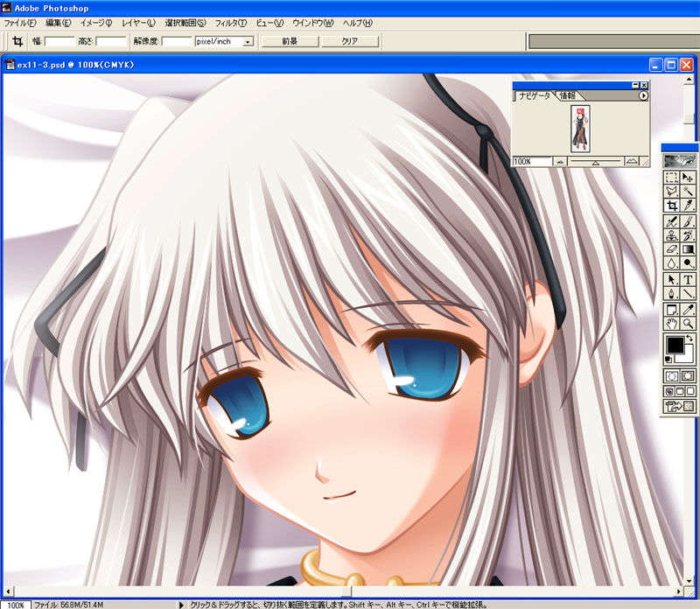This screenshot has width=700, height=609.
Task: Click the Navigator image thumbnail preview
Action: tap(580, 129)
